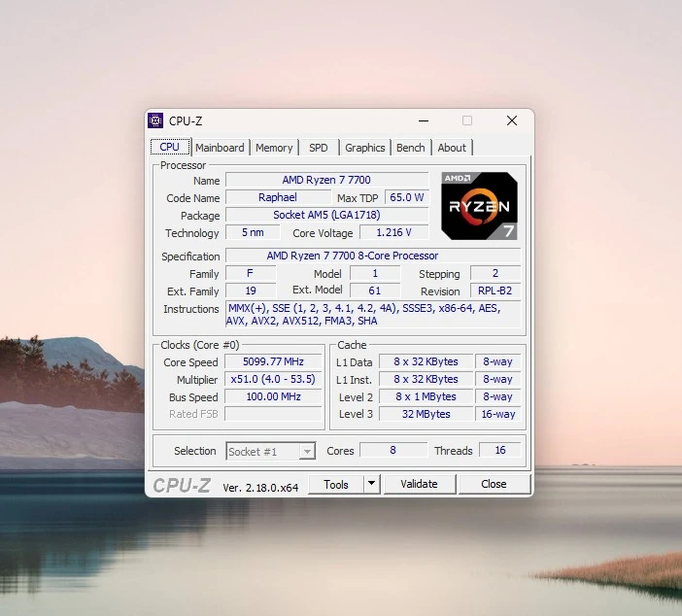Click the Max TDP value '65.0 W'

click(x=407, y=197)
